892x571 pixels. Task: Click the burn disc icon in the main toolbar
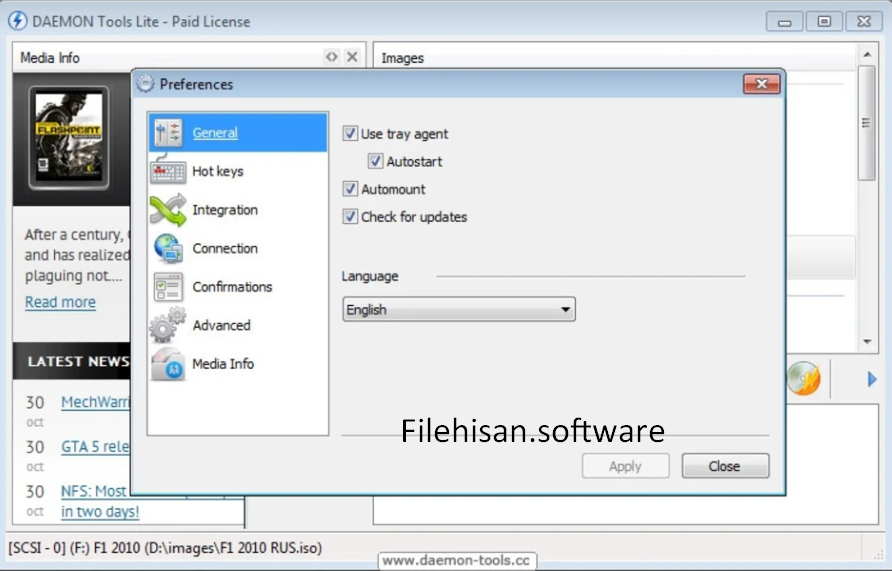click(804, 378)
